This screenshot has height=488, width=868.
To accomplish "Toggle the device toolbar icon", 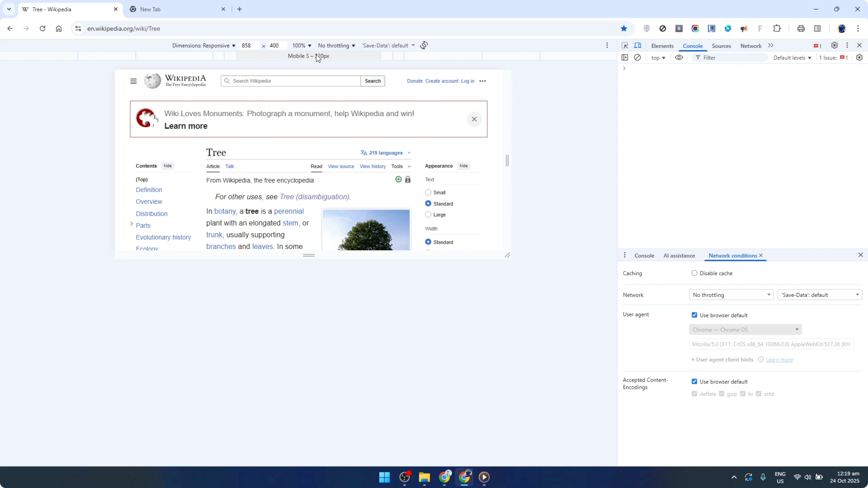I will point(638,45).
